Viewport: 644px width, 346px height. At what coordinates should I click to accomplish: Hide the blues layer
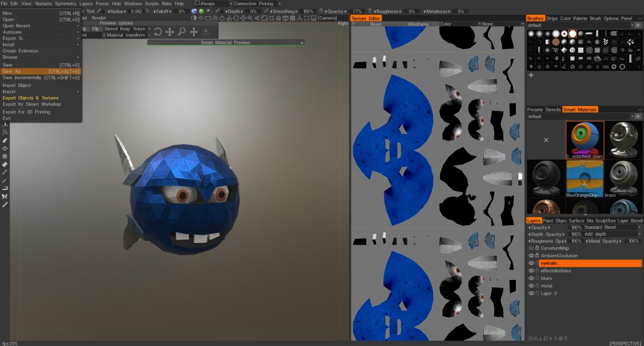point(531,278)
